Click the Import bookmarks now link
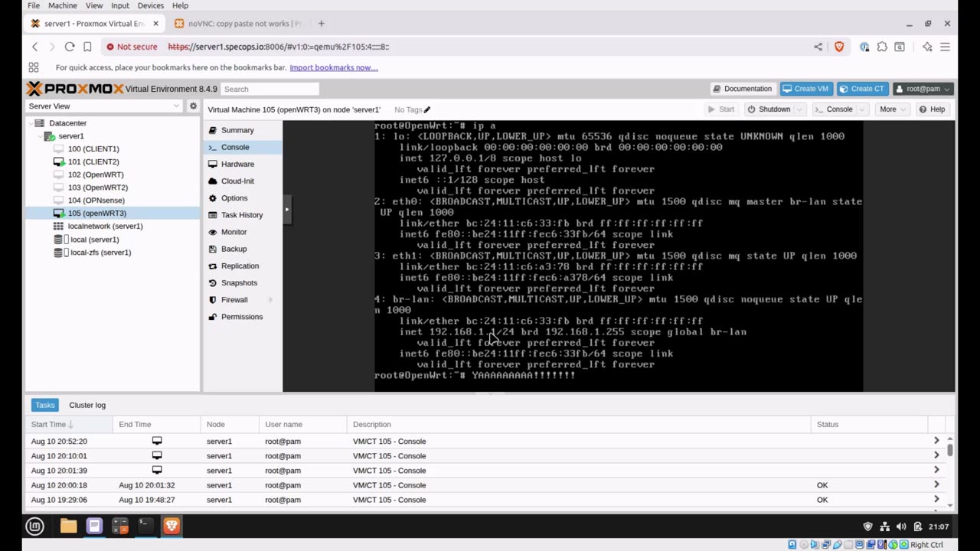The width and height of the screenshot is (980, 551). pos(334,67)
